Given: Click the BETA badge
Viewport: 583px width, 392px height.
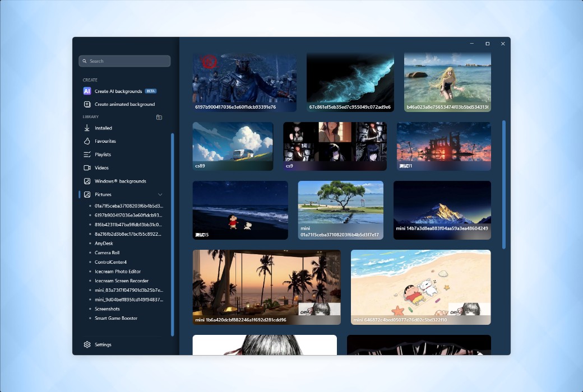Looking at the screenshot, I should click(151, 91).
